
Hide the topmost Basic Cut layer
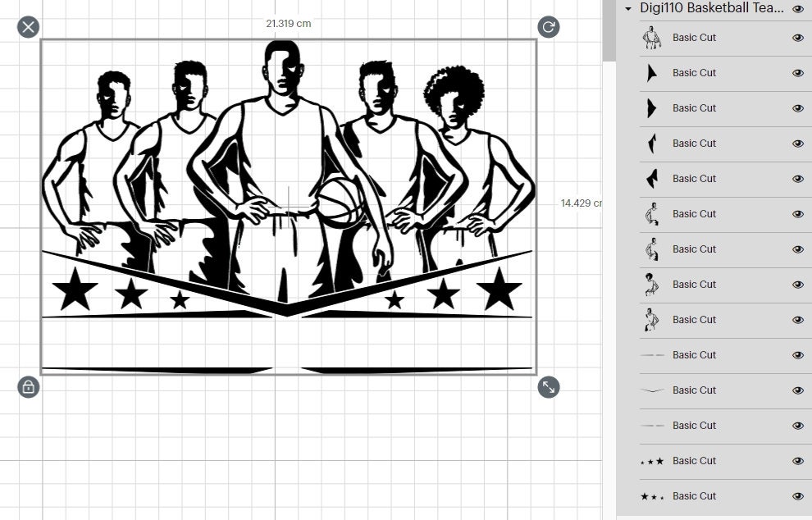coord(797,37)
